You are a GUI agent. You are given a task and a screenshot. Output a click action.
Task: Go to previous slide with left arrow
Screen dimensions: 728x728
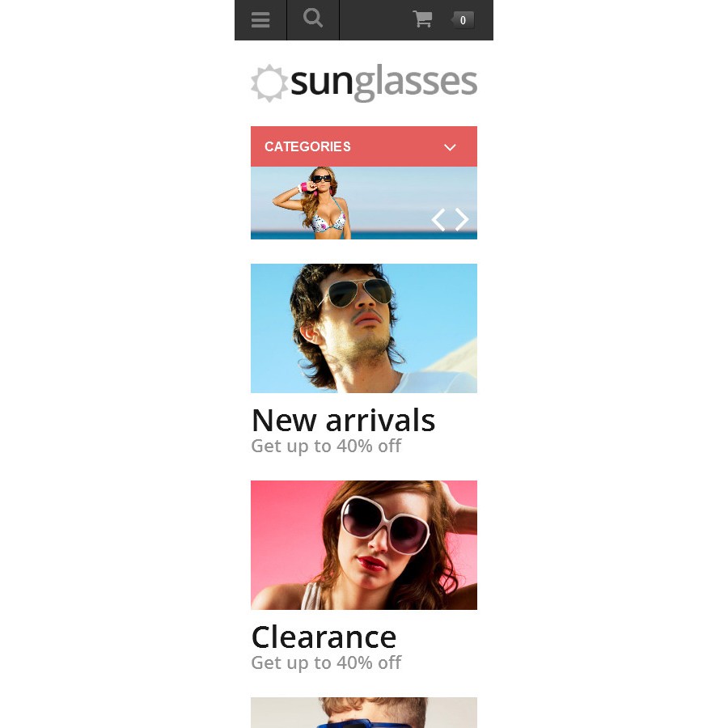click(x=438, y=219)
